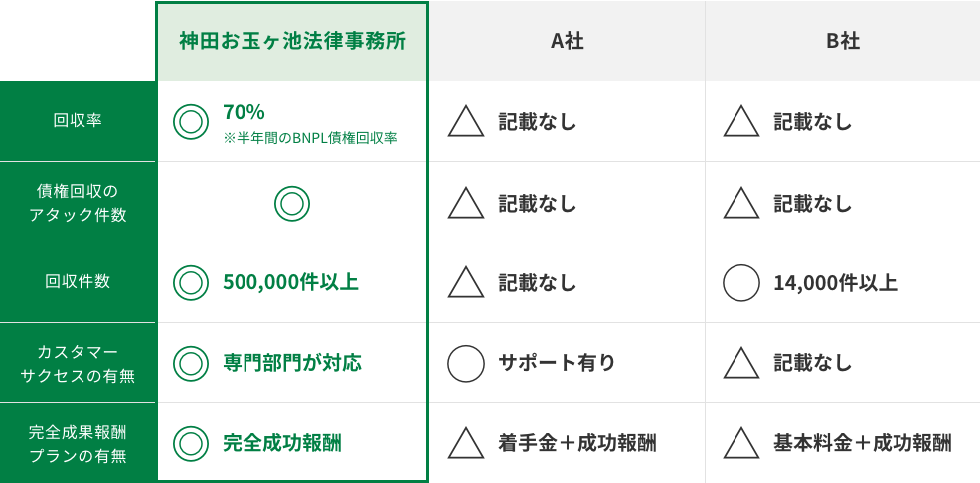
Task: Click double-circle icon beside 70% recovery rate
Action: tap(191, 122)
